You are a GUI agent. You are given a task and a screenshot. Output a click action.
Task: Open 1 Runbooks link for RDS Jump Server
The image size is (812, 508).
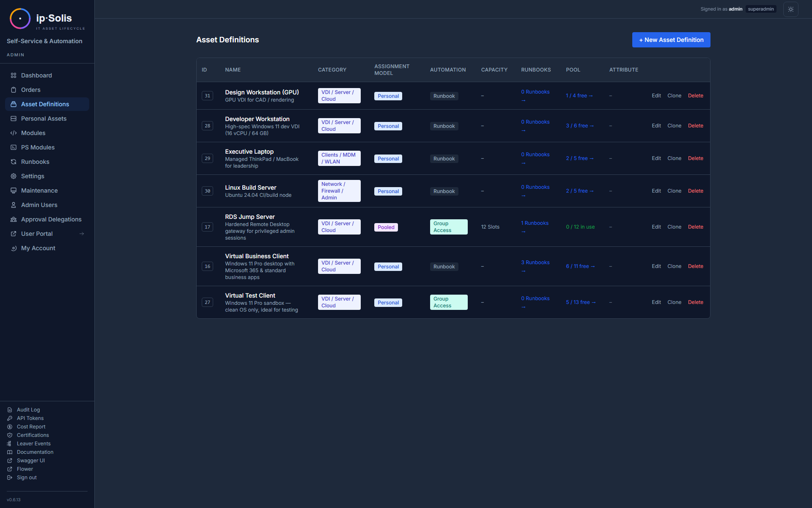point(535,227)
